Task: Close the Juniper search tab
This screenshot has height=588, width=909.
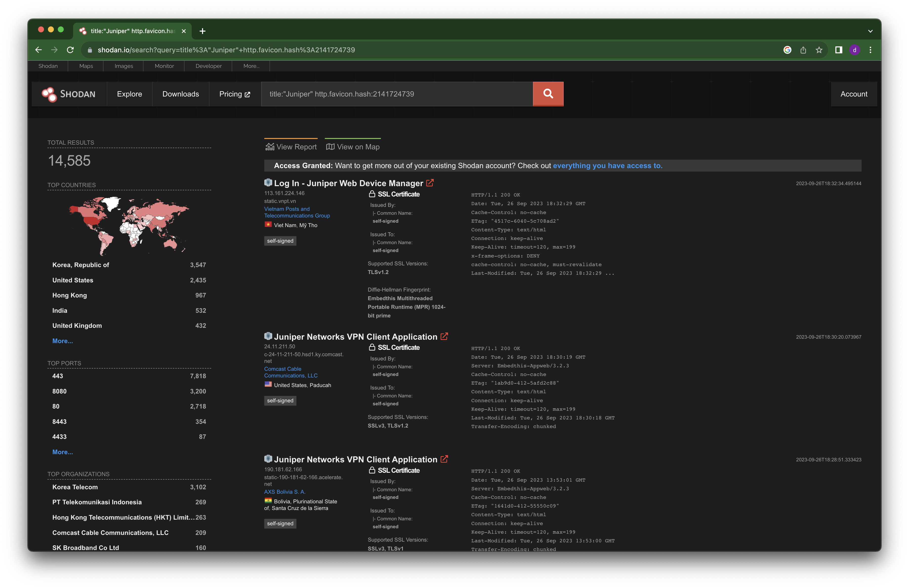Action: (x=184, y=31)
